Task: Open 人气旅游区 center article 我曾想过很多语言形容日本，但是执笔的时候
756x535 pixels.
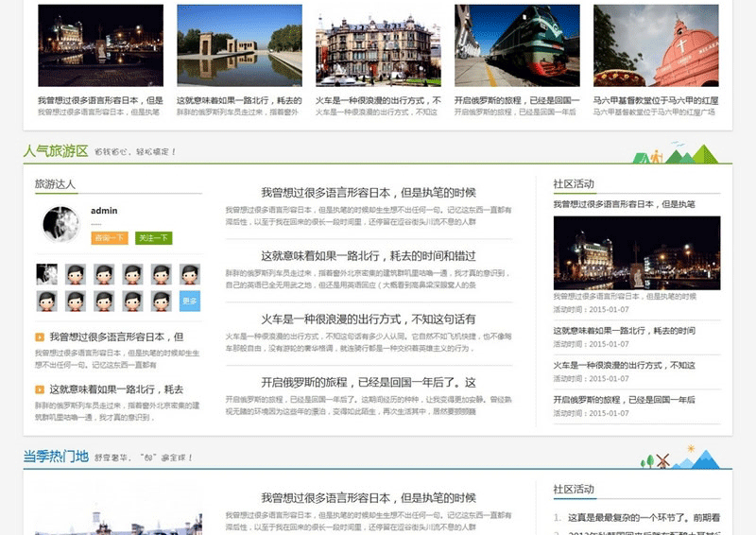Action: tap(369, 193)
